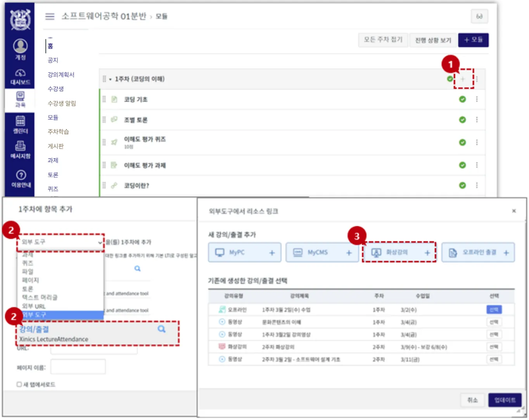529x420 pixels.
Task: Open the 캘린더 calendar icon
Action: point(20,125)
